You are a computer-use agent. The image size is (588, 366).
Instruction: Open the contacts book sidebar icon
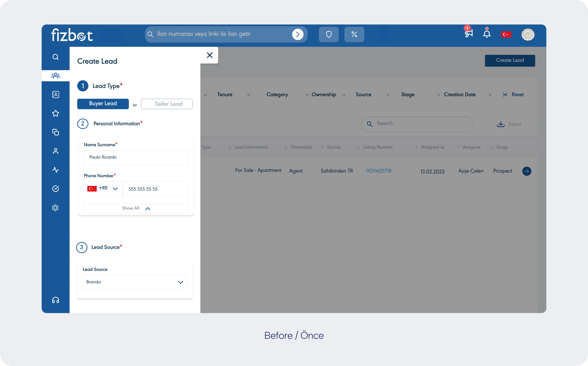tap(55, 94)
